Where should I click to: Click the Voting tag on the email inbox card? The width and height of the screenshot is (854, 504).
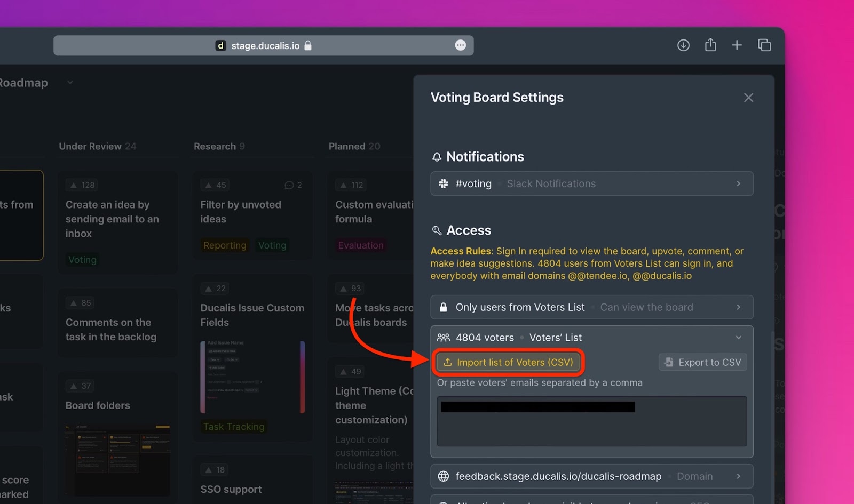82,260
